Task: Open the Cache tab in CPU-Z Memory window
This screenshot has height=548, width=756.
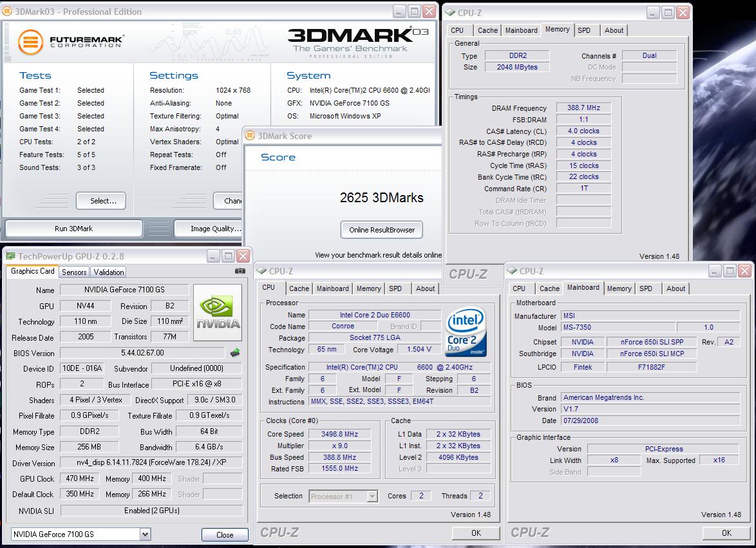Action: [x=487, y=30]
